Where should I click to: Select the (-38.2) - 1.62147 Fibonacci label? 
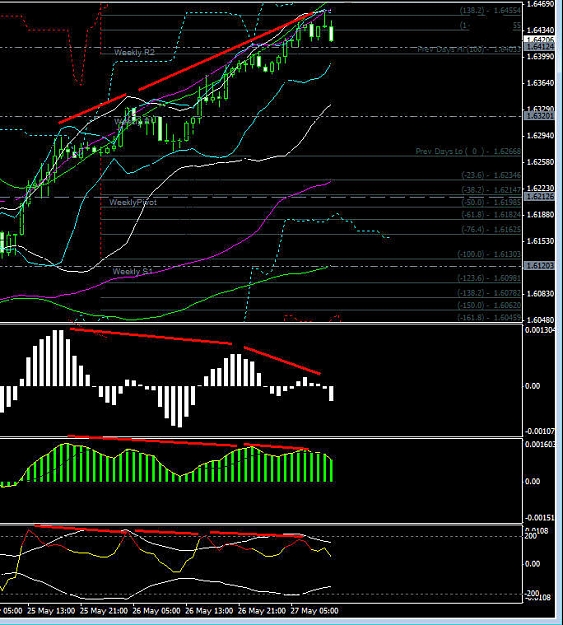pos(491,190)
